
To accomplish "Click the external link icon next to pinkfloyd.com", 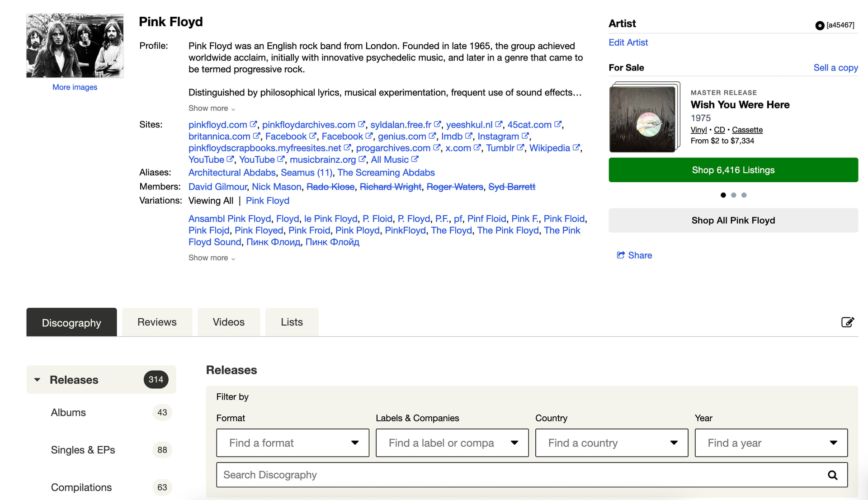I will click(254, 124).
